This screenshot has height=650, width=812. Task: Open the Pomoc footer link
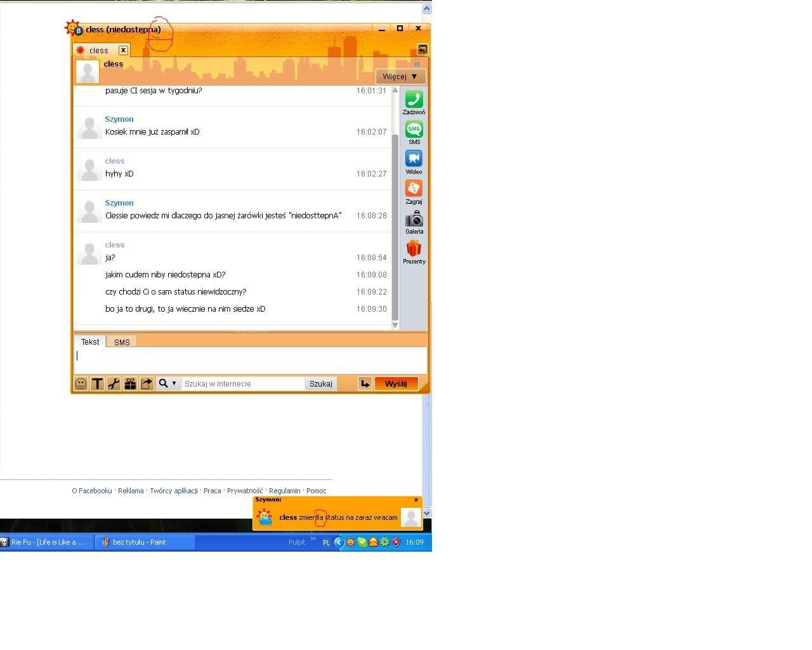pyautogui.click(x=317, y=491)
